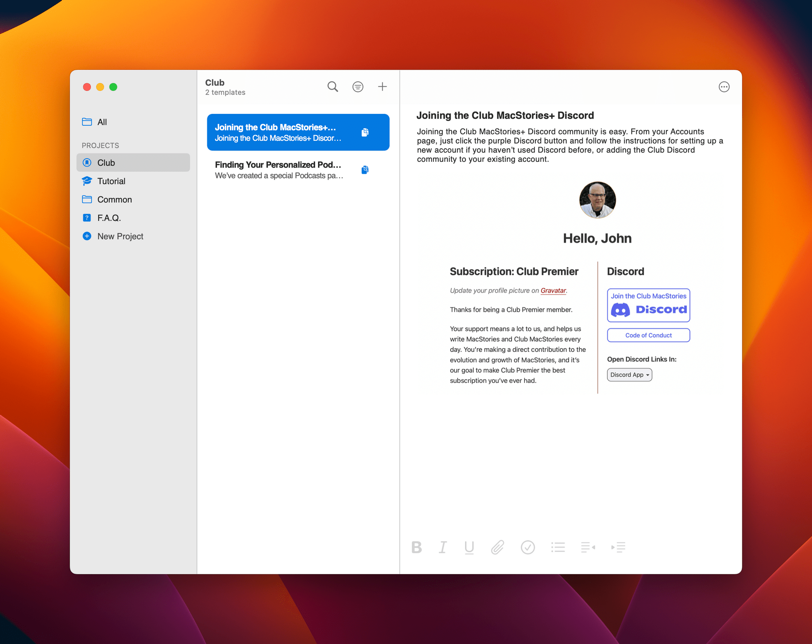Close the window with red button
This screenshot has width=812, height=644.
coord(87,87)
